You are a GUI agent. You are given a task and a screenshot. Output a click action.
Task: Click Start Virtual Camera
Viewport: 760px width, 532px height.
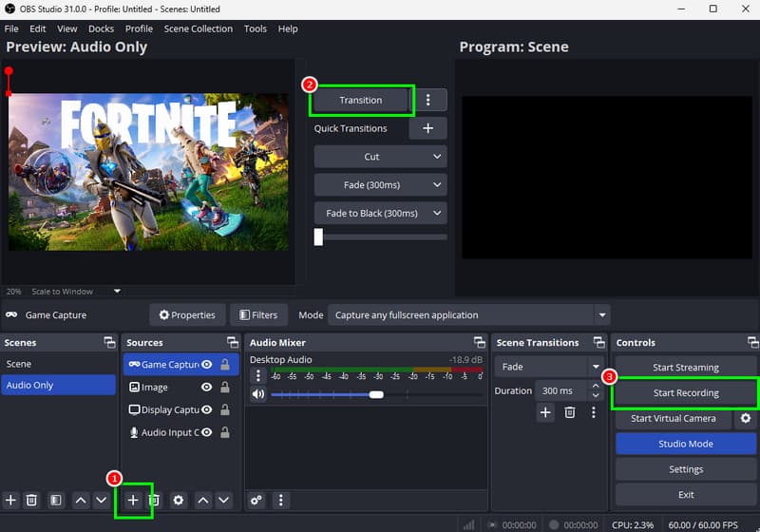click(674, 418)
